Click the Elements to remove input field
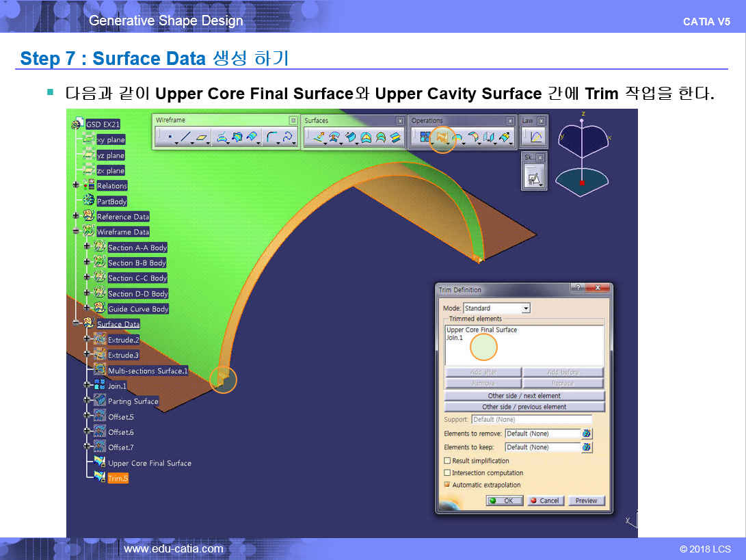This screenshot has height=560, width=746. 542,434
